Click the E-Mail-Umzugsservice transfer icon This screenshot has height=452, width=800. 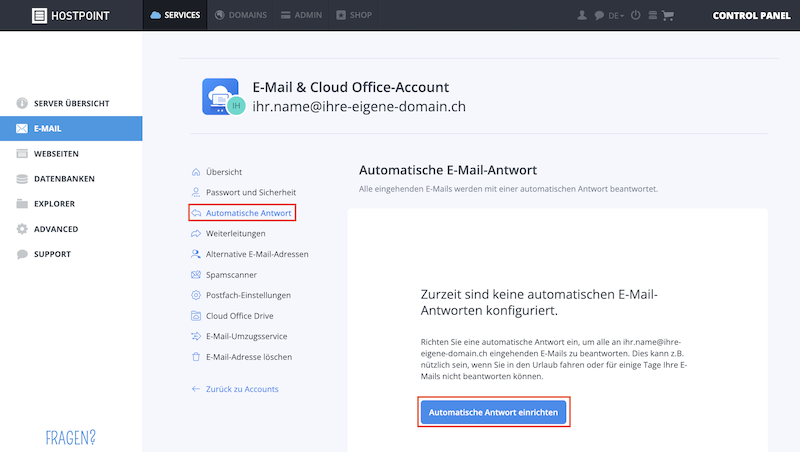pos(196,336)
